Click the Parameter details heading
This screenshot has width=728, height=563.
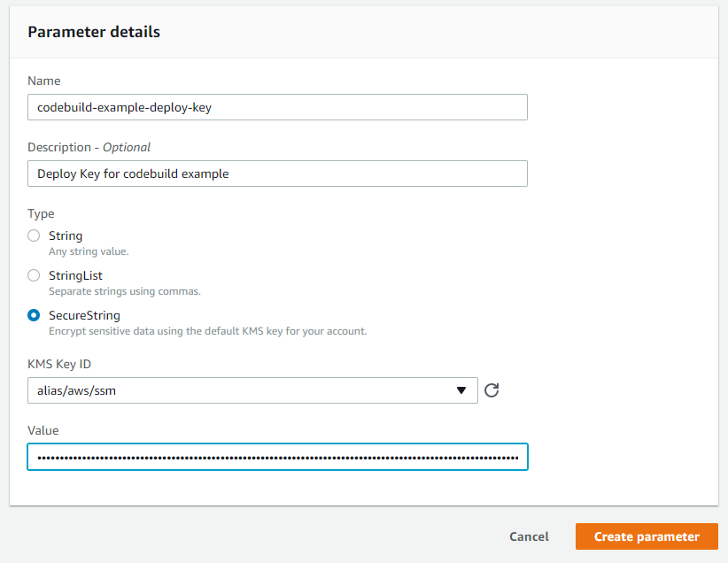[94, 32]
